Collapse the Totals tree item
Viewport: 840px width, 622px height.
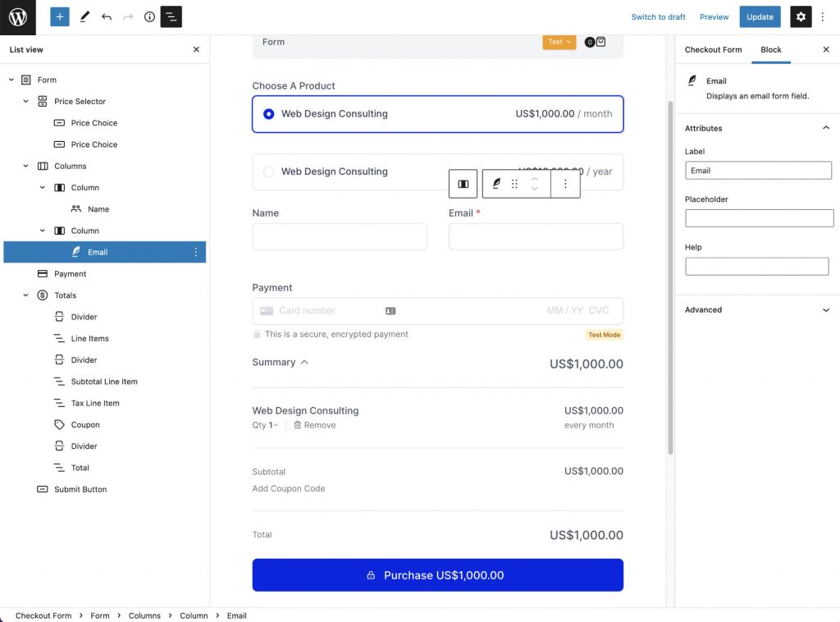click(x=25, y=295)
